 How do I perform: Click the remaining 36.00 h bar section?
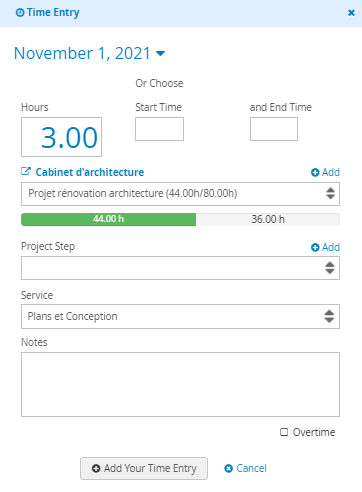(268, 219)
